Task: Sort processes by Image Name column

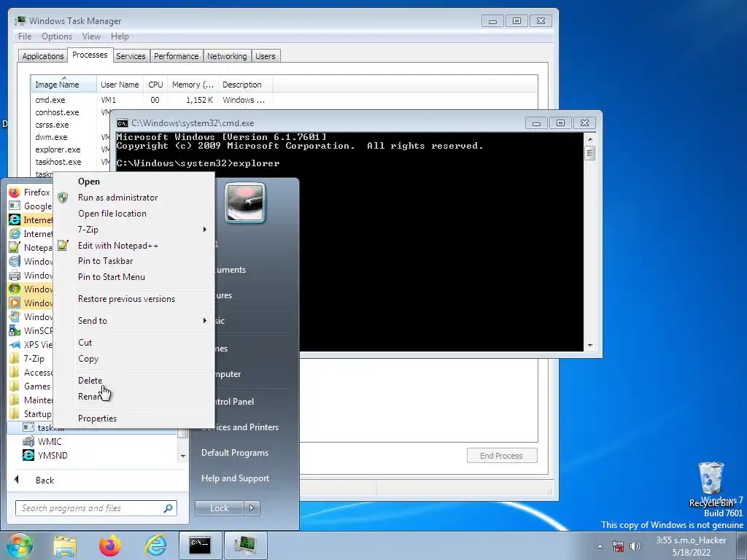Action: (x=64, y=85)
